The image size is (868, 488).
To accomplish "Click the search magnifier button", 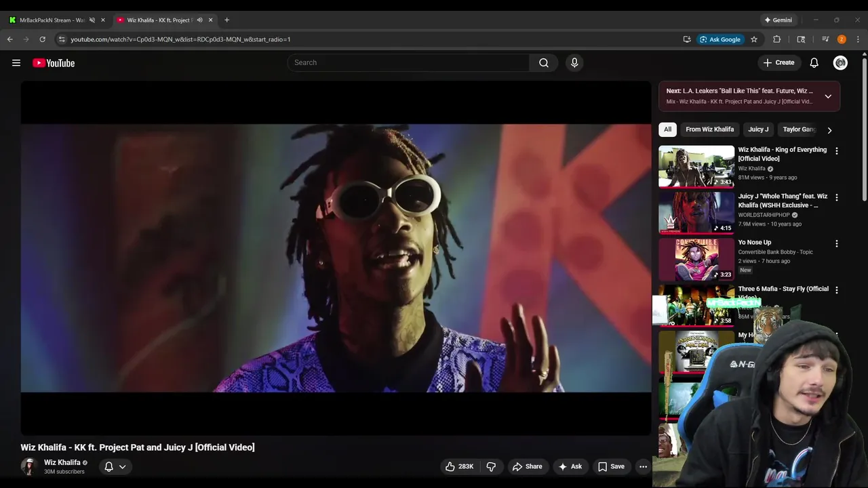I will point(544,62).
